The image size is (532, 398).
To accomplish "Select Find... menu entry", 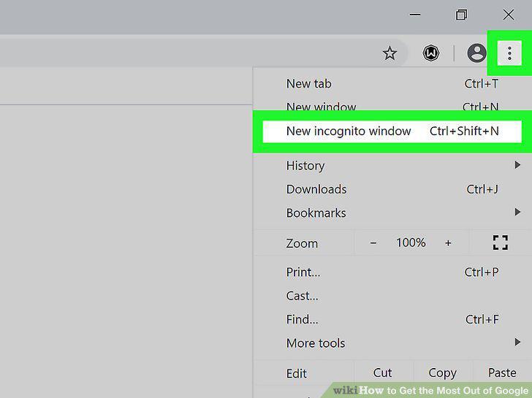I will click(x=392, y=319).
